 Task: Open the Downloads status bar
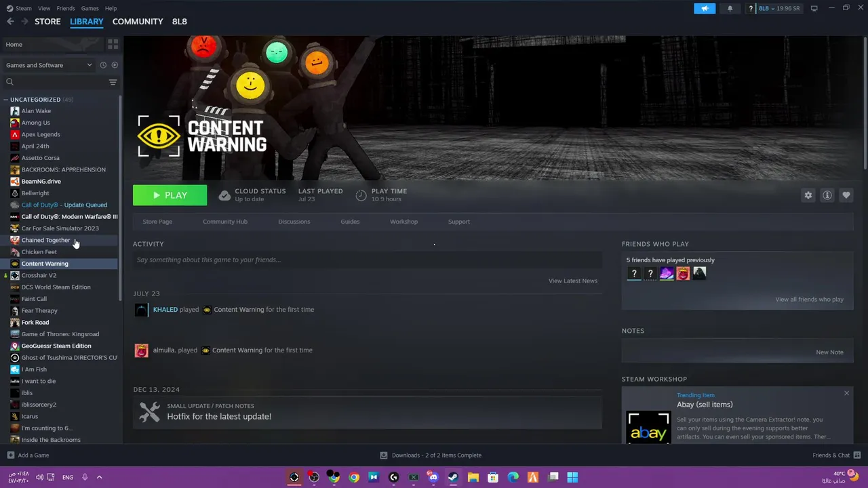(x=431, y=455)
